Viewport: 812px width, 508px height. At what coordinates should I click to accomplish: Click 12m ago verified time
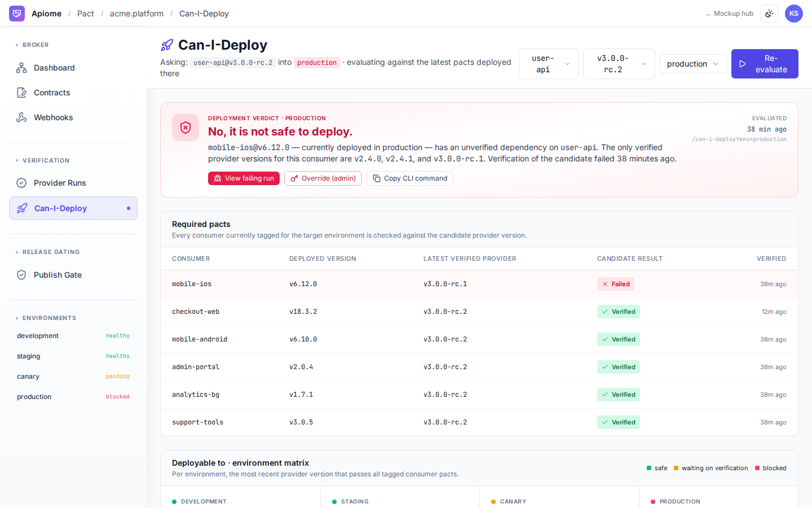point(774,312)
